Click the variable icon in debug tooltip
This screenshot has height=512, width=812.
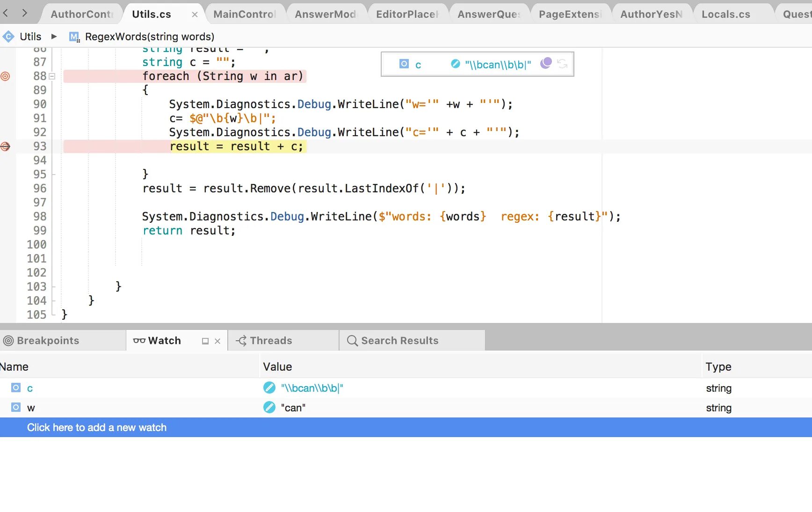(x=404, y=64)
